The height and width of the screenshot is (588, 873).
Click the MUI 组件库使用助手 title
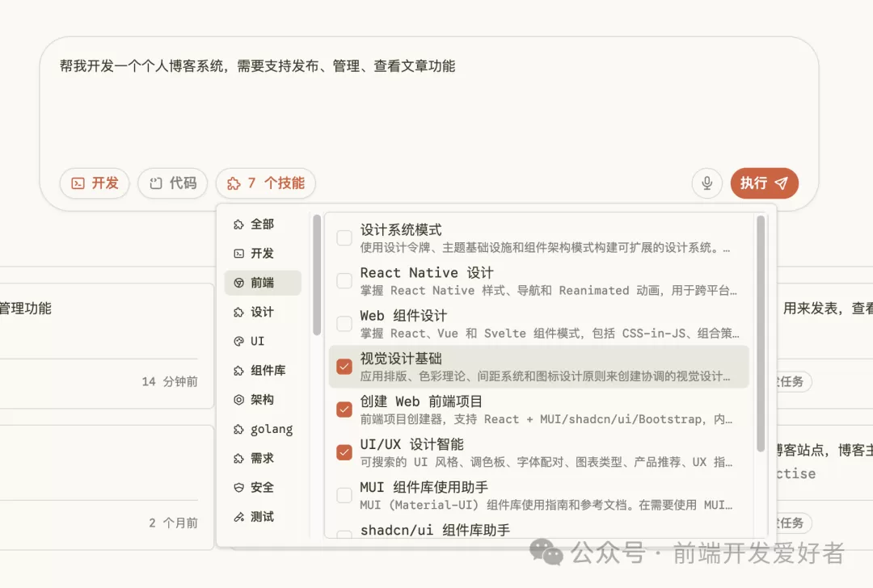tap(424, 487)
